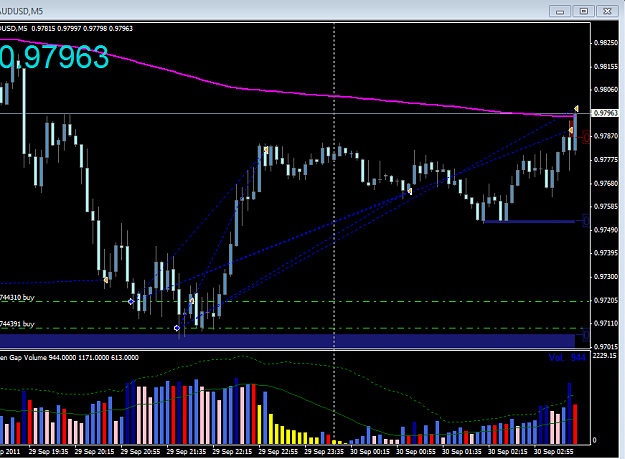The height and width of the screenshot is (459, 625).
Task: Select the navy horizontal line near 0.97585
Action: click(x=529, y=222)
